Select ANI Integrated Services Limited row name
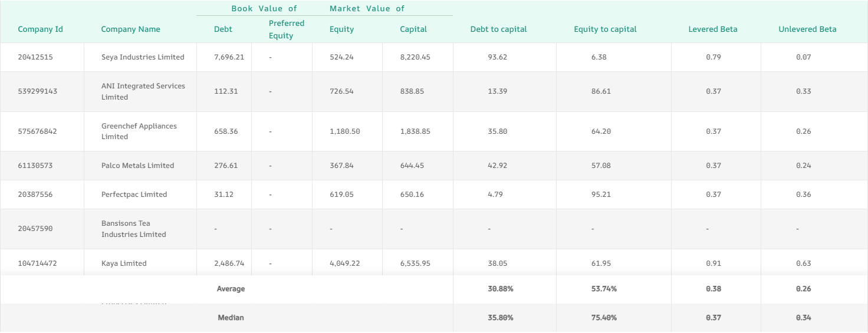Image resolution: width=868 pixels, height=333 pixels. click(143, 91)
